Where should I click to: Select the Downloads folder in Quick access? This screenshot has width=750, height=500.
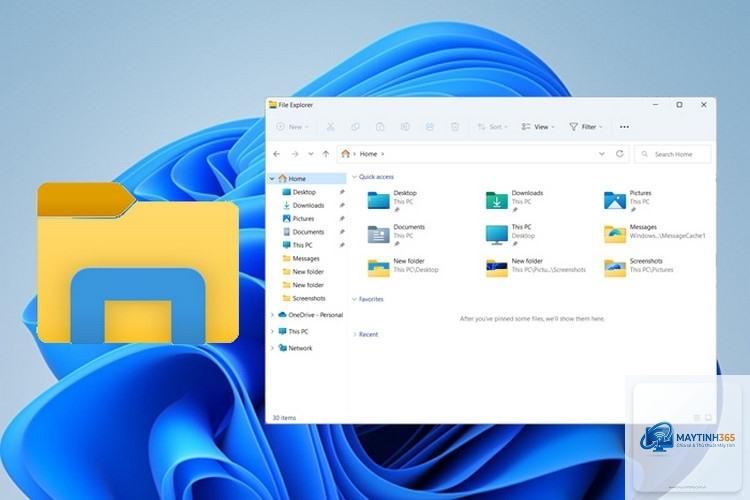pos(515,200)
